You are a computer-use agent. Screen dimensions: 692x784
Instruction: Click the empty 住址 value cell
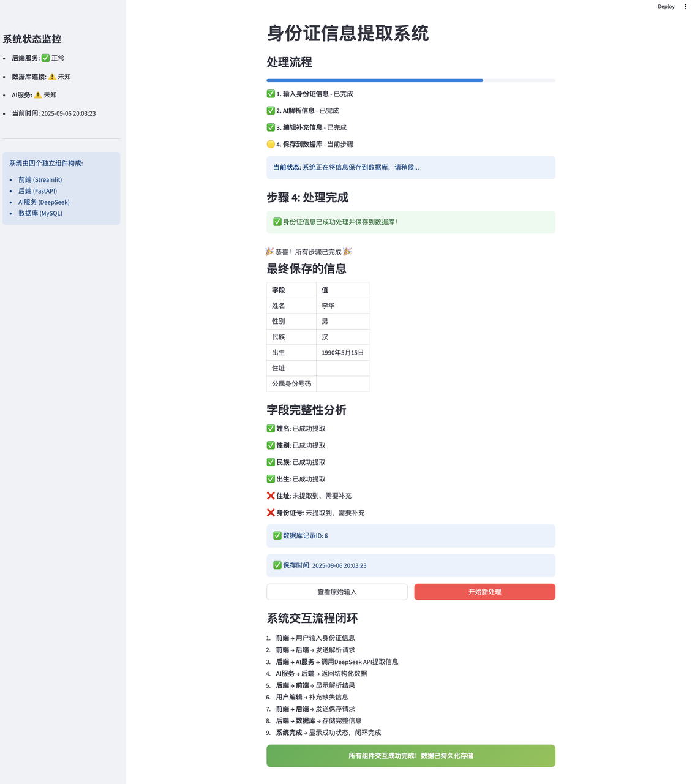(x=343, y=368)
